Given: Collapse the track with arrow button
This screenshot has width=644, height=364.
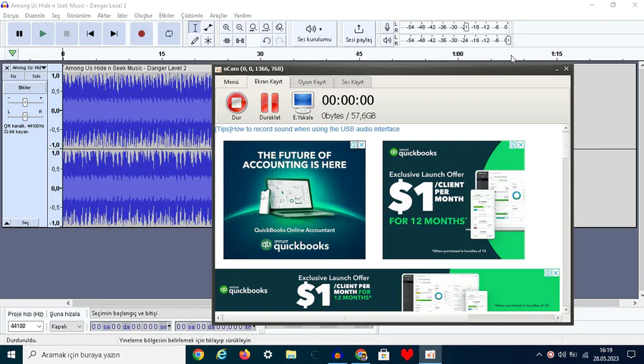Looking at the screenshot, I should tap(7, 223).
